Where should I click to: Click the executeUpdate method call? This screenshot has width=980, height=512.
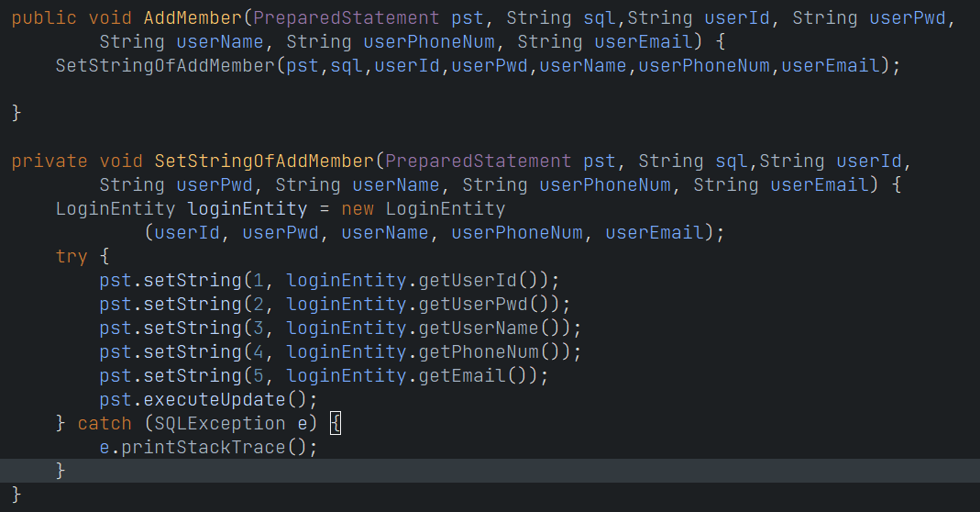pyautogui.click(x=215, y=399)
